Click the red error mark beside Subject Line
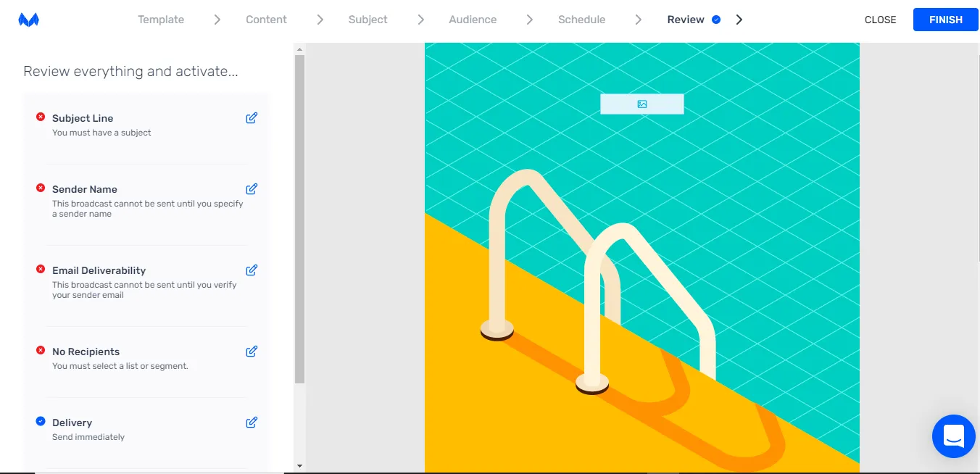980x474 pixels. 41,117
